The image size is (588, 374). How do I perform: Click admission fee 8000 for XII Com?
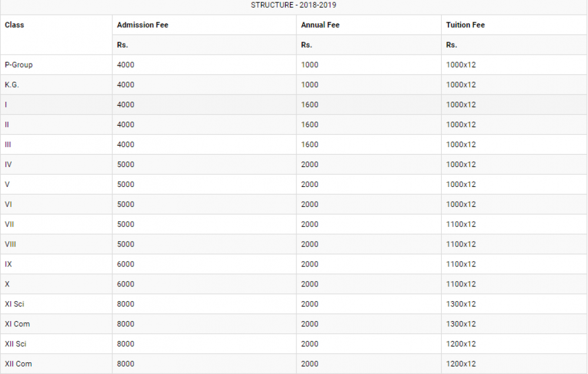(x=126, y=363)
